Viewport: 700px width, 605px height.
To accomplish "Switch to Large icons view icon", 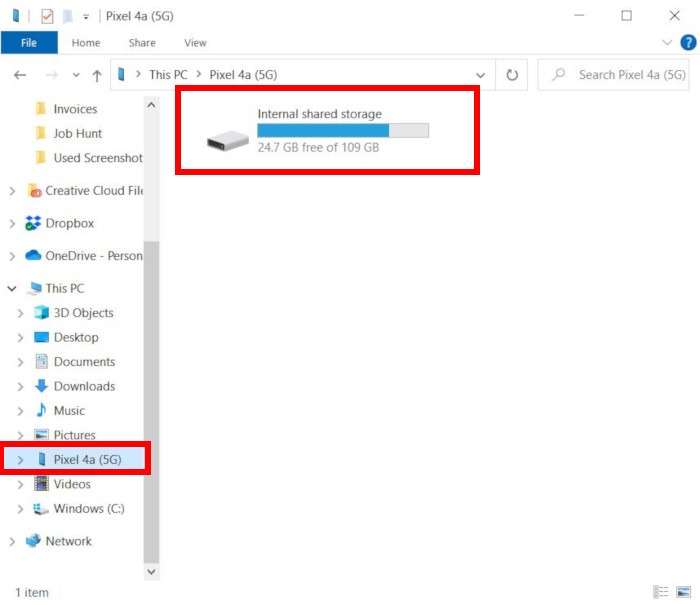I will [x=683, y=592].
